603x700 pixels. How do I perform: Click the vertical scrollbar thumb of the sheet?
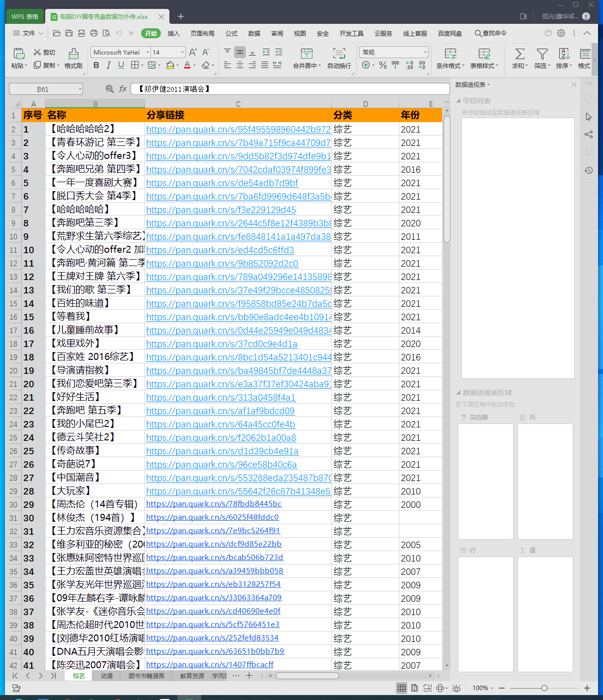447,179
